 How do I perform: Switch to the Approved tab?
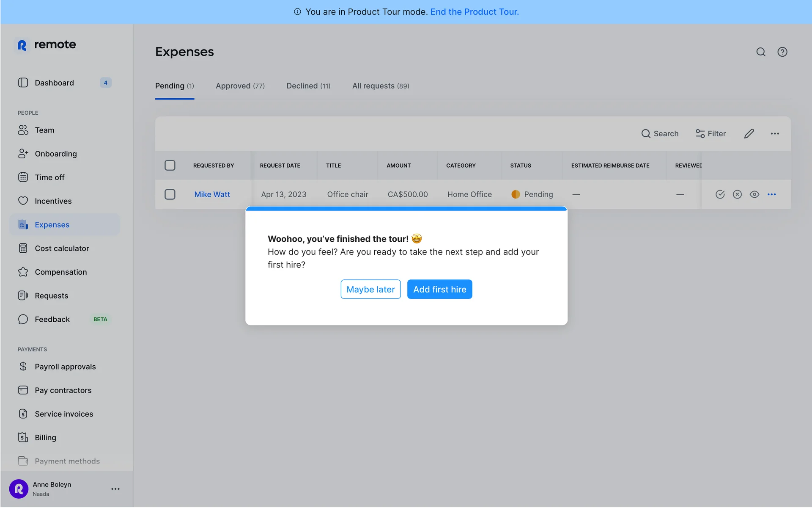[x=240, y=86]
